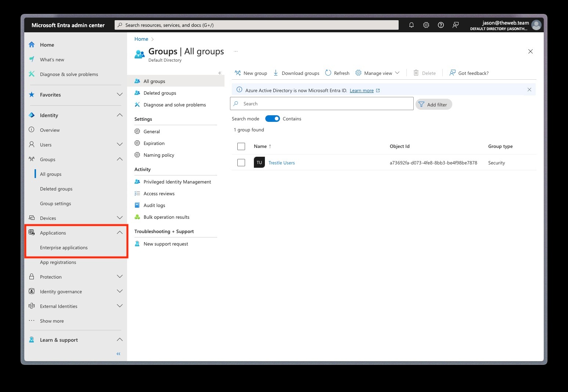Click the Favorites star icon
Viewport: 568px width, 392px height.
(x=32, y=95)
